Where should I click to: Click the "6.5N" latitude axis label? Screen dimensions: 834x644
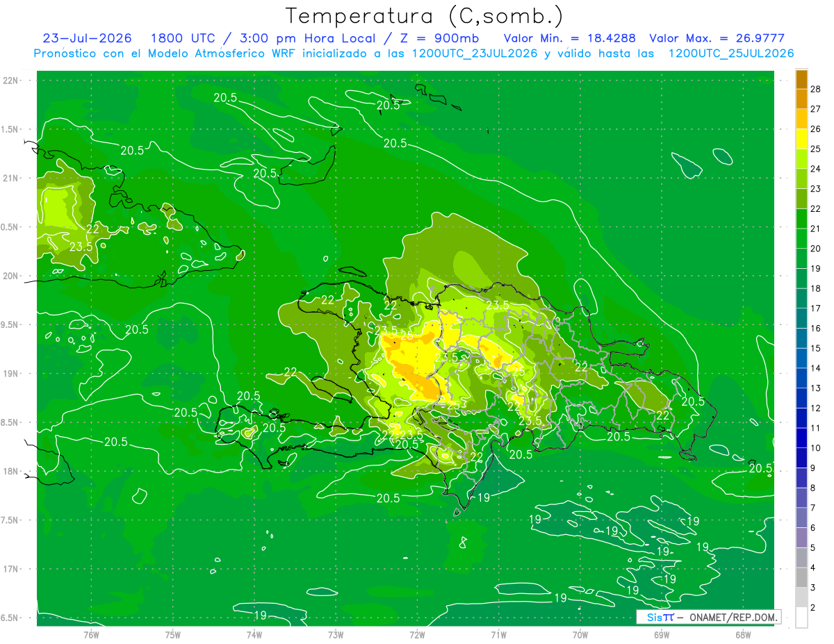point(10,618)
